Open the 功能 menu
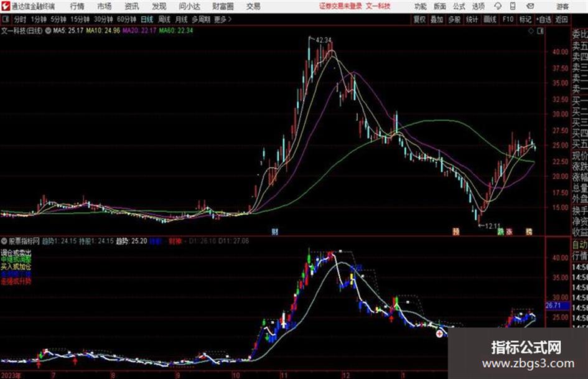Viewport: 588px width, 379px height. coord(421,6)
